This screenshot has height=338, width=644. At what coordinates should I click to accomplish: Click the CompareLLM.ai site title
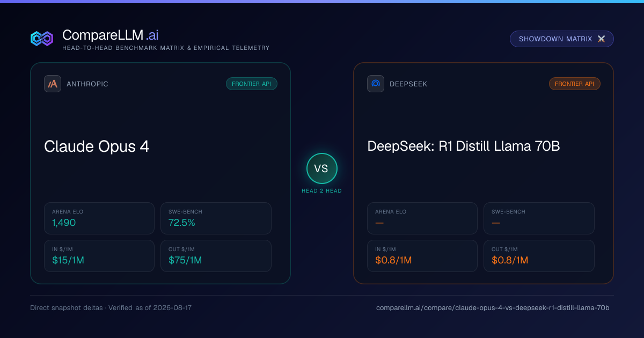(110, 35)
